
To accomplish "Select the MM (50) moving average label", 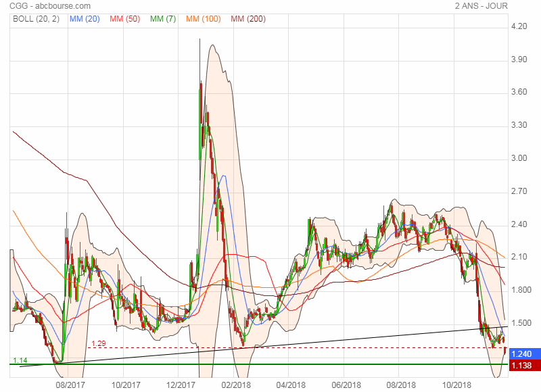I will click(125, 19).
